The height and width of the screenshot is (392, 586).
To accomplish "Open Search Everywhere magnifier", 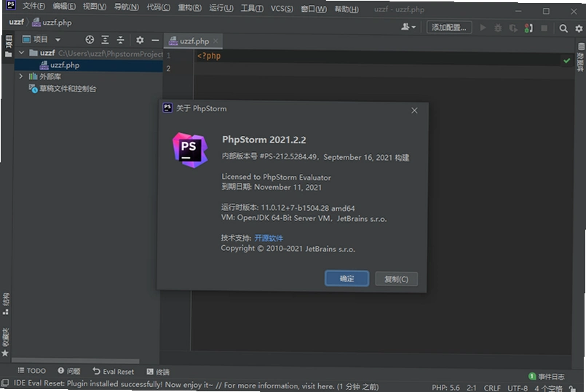I will pos(563,28).
